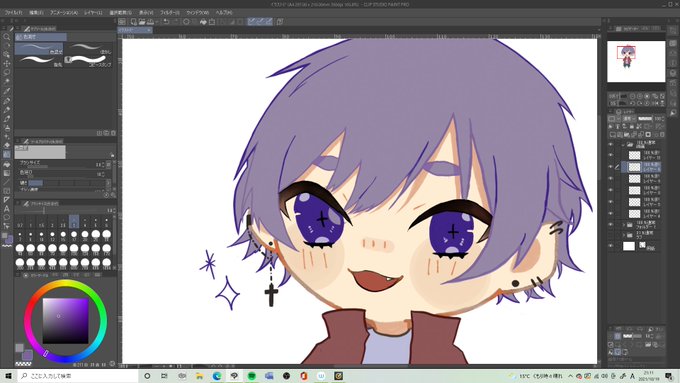This screenshot has height=383, width=680.
Task: Select the Eyedropper tool
Action: point(7,91)
